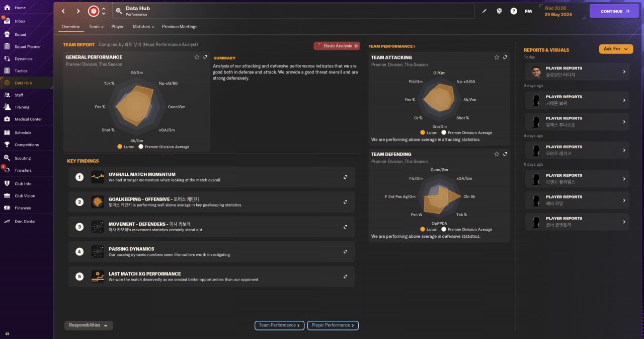Open the FM menu icon

tap(528, 11)
